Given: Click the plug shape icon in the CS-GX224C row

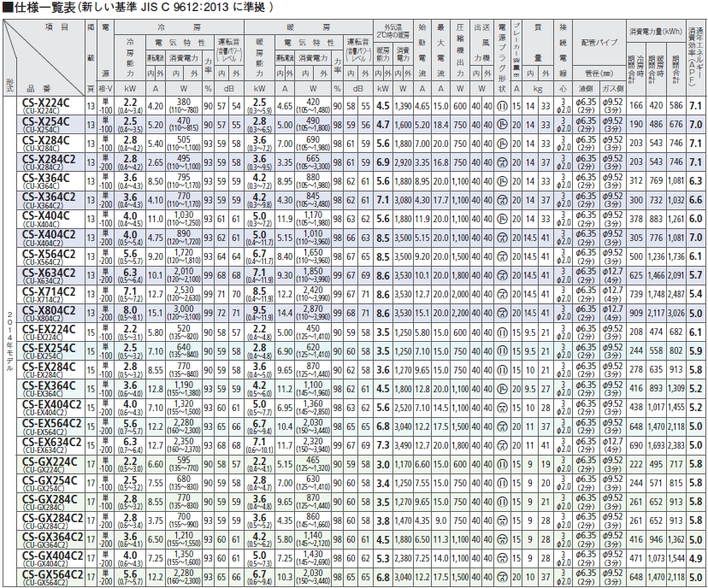Looking at the screenshot, I should click(x=502, y=464).
